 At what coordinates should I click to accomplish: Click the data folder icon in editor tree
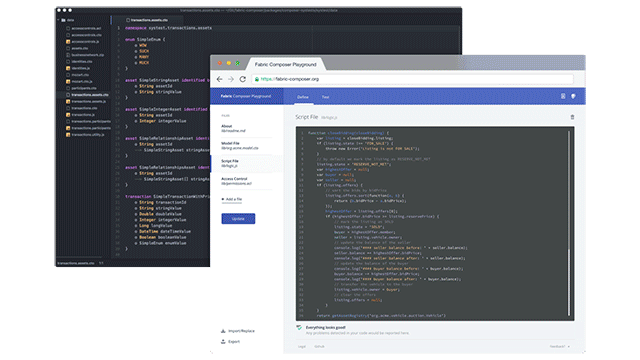click(x=63, y=20)
